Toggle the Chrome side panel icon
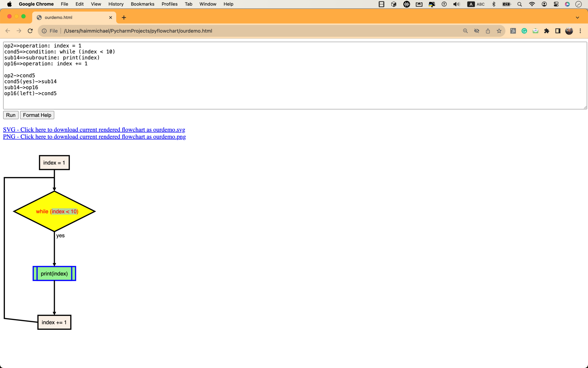Image resolution: width=588 pixels, height=368 pixels. 558,31
